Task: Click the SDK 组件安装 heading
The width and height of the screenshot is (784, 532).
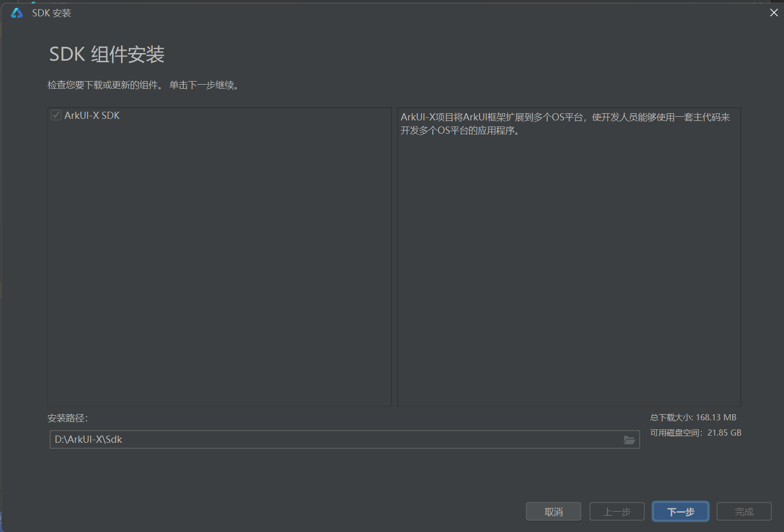Action: click(107, 54)
